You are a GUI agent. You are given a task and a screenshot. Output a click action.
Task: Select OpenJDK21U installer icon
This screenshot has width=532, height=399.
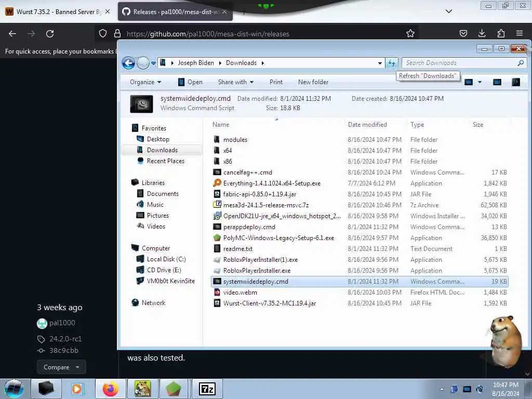click(x=217, y=216)
